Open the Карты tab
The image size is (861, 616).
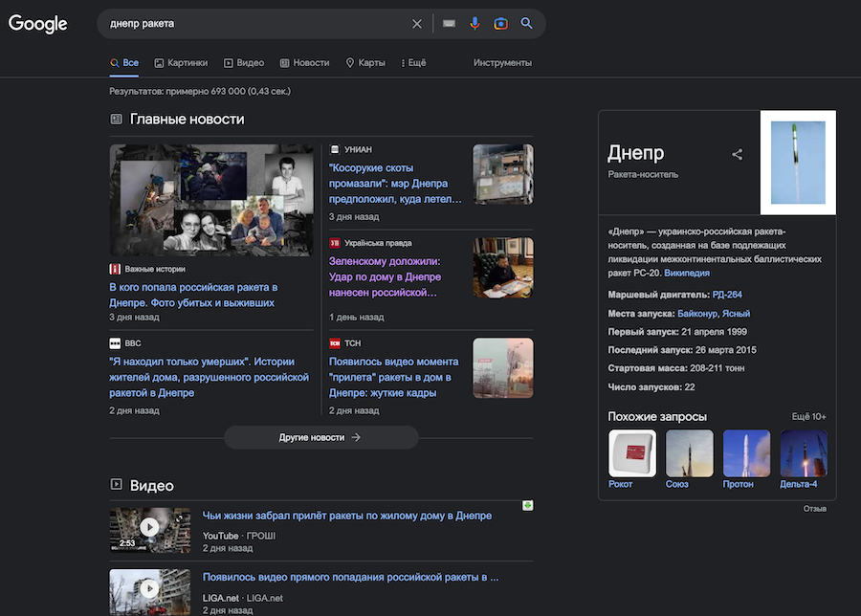pyautogui.click(x=365, y=63)
